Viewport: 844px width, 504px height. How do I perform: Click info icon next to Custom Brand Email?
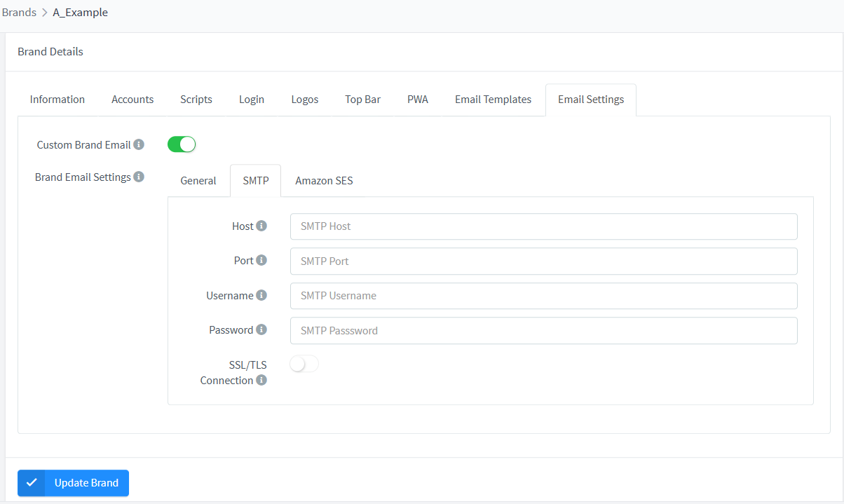coord(139,144)
